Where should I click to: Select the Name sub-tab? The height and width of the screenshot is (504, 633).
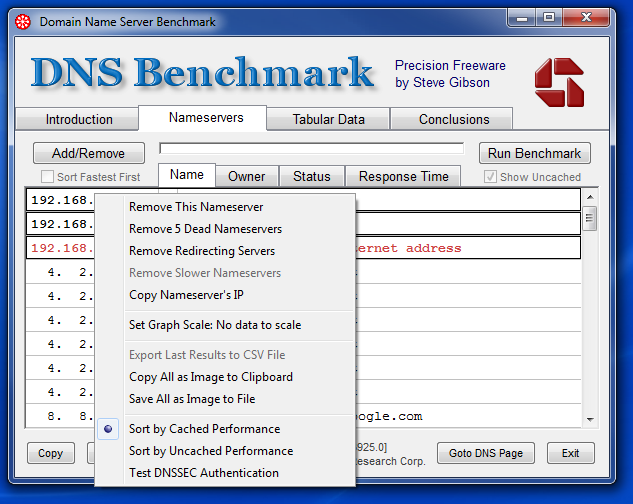coord(187,174)
